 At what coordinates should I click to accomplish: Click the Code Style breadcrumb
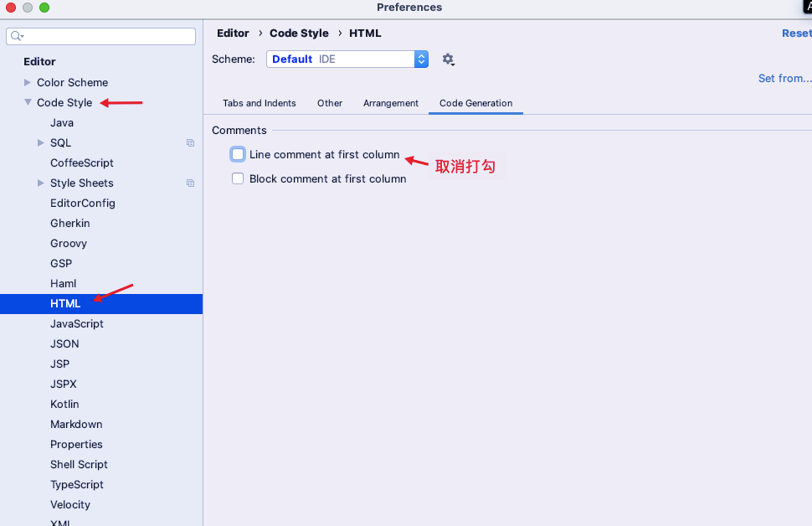pyautogui.click(x=299, y=34)
